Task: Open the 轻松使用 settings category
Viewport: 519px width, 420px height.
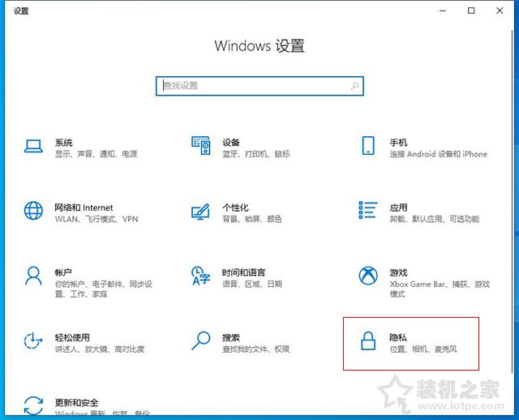Action: click(72, 337)
